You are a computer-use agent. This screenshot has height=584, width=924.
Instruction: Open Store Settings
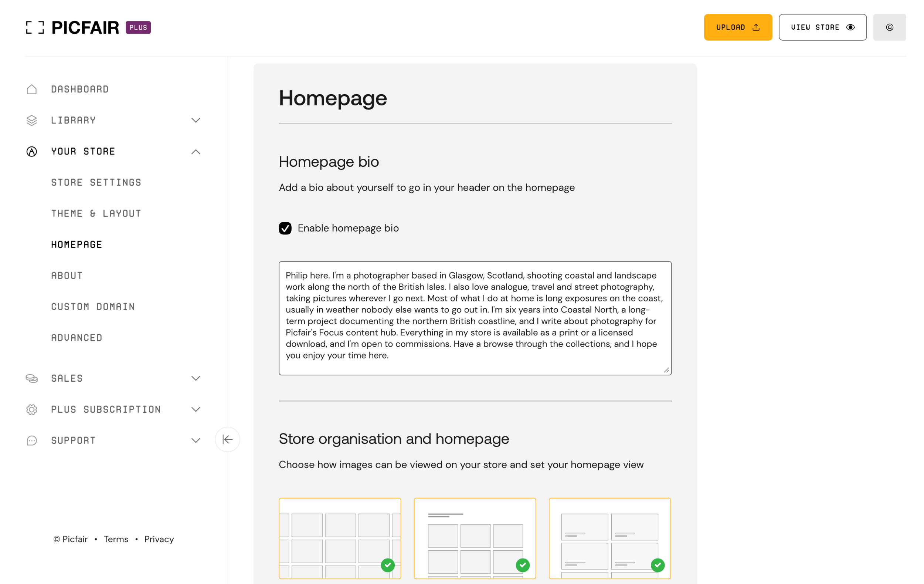pyautogui.click(x=96, y=182)
